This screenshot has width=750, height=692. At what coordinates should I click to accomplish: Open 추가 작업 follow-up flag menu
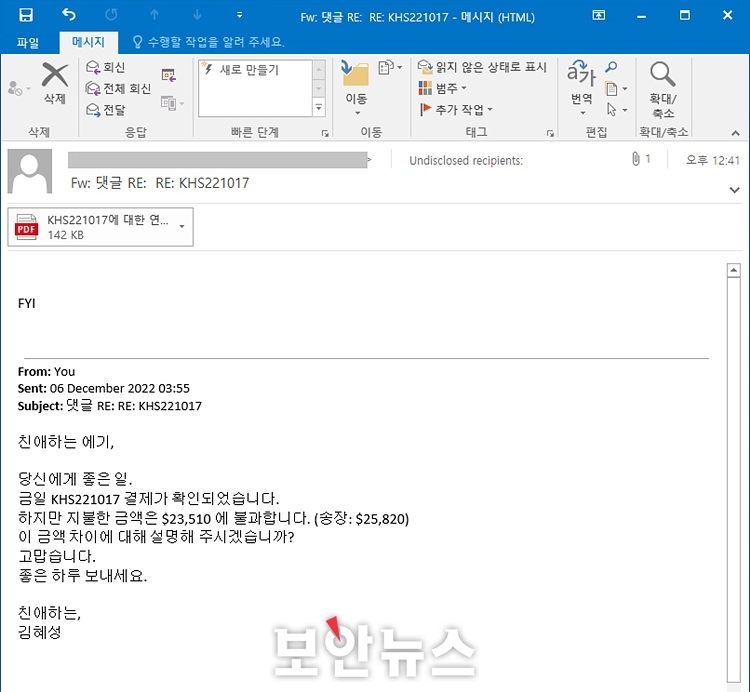[x=455, y=110]
